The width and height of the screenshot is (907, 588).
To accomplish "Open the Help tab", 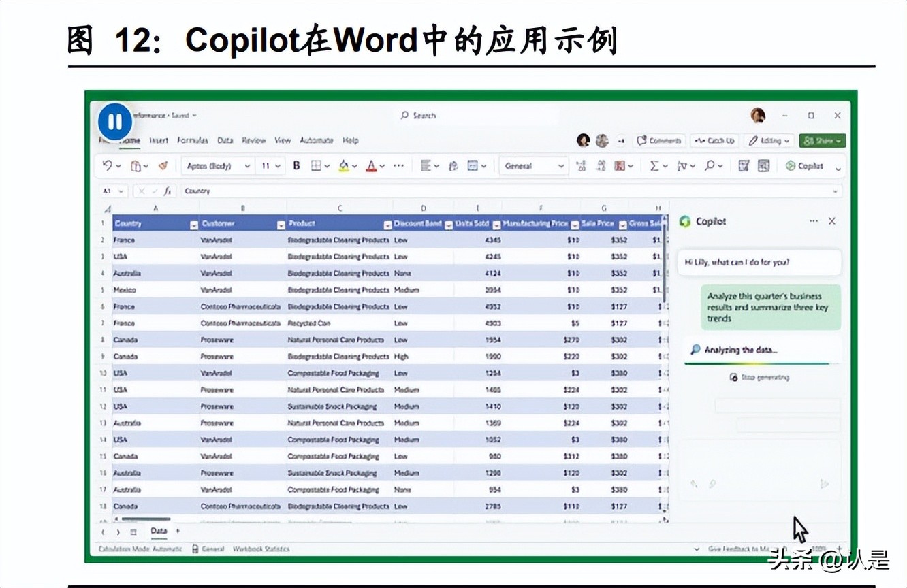I will [351, 140].
